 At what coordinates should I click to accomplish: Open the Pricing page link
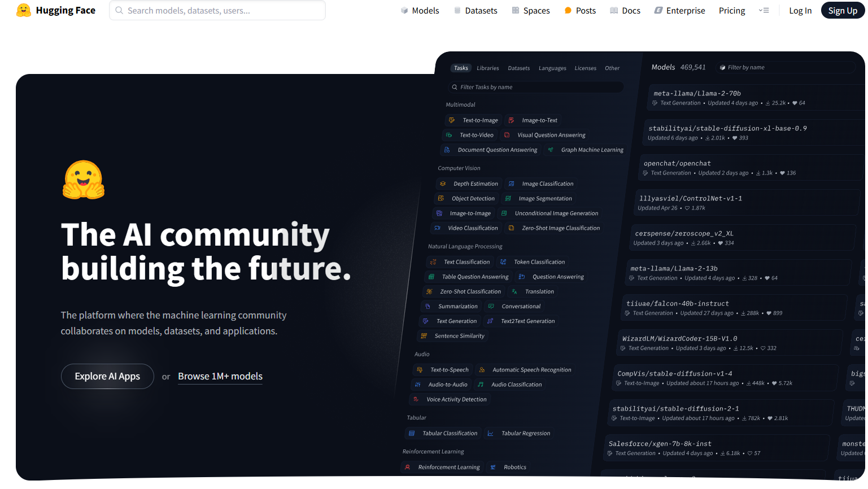(x=732, y=11)
